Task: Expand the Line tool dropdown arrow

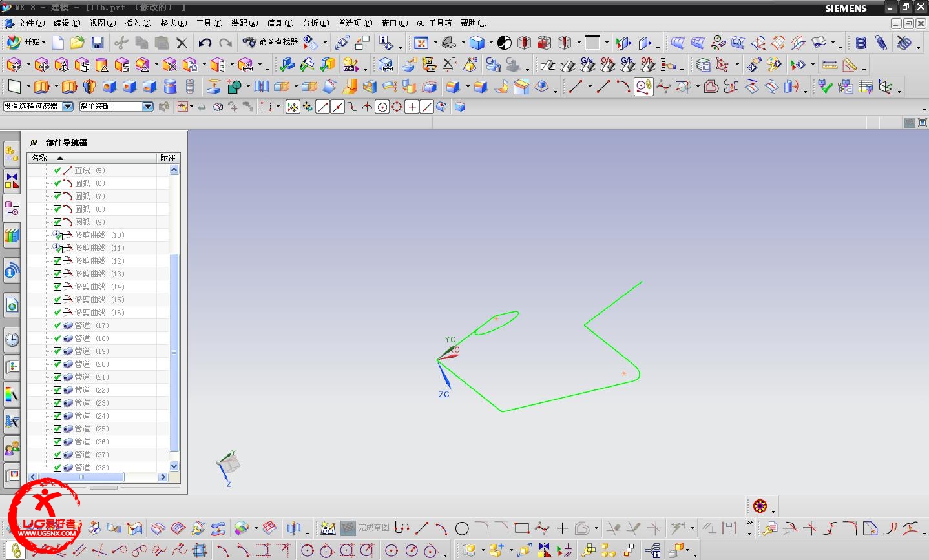Action: point(590,87)
